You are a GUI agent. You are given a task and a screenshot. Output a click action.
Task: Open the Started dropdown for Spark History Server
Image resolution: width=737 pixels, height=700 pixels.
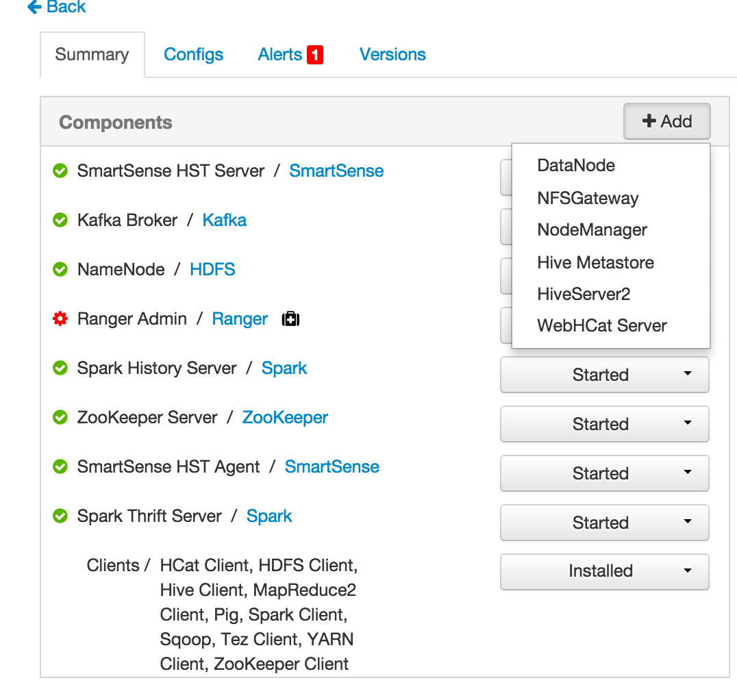tap(604, 375)
